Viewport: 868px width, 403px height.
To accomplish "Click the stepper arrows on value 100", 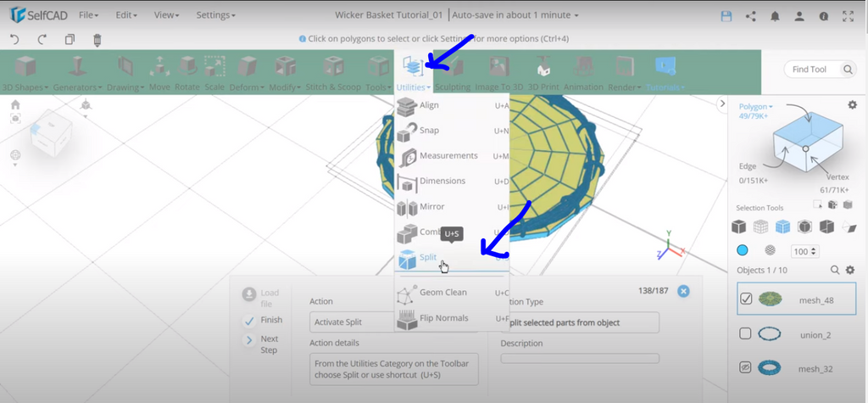I will tap(813, 252).
